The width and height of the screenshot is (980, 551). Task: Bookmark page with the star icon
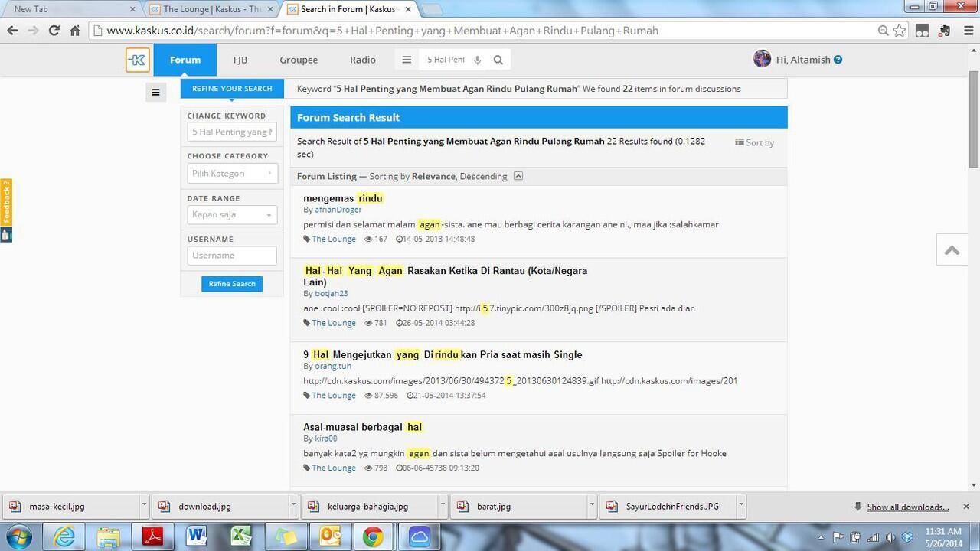pyautogui.click(x=900, y=31)
